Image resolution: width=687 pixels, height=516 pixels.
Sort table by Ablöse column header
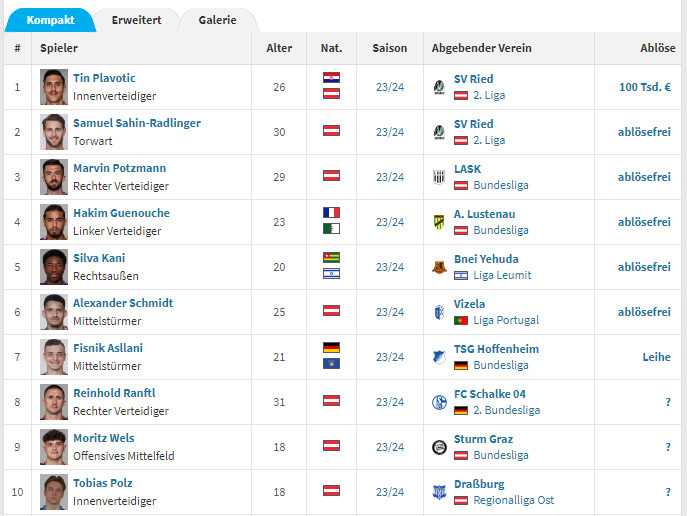pos(657,48)
